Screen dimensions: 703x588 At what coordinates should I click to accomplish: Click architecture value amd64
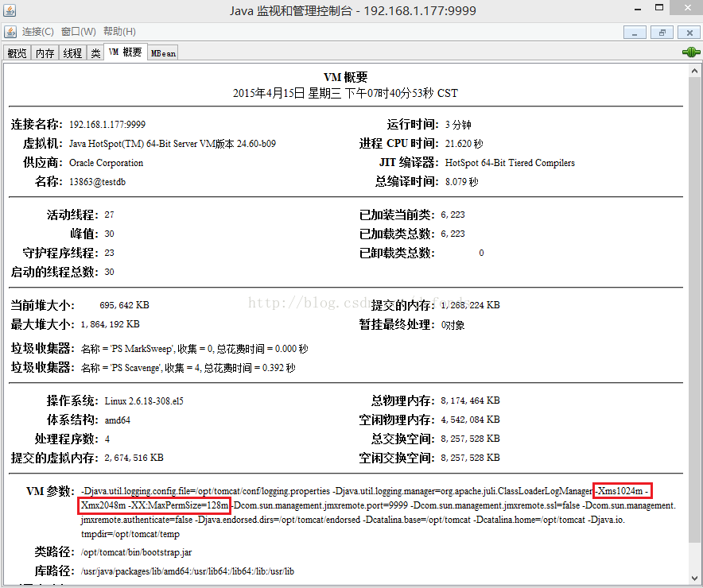(x=118, y=420)
